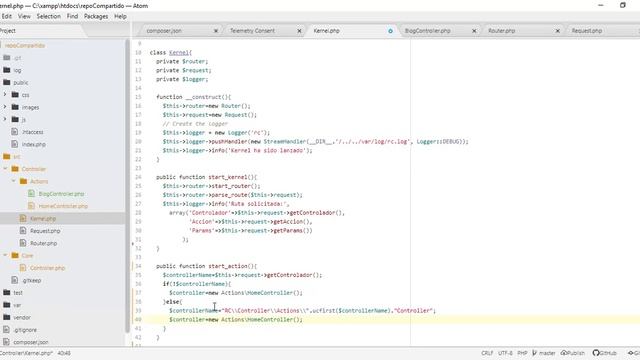This screenshot has width=640, height=360.
Task: Click the test folder icon
Action: tap(7, 292)
